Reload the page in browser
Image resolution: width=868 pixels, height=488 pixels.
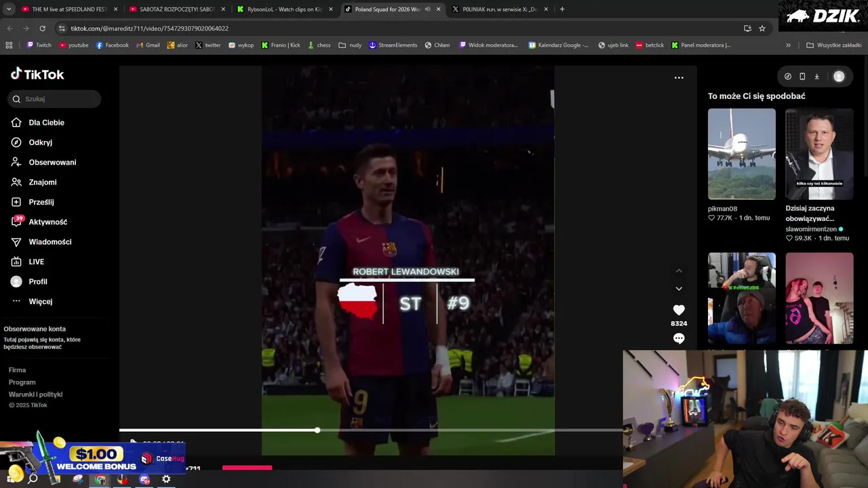tap(42, 28)
